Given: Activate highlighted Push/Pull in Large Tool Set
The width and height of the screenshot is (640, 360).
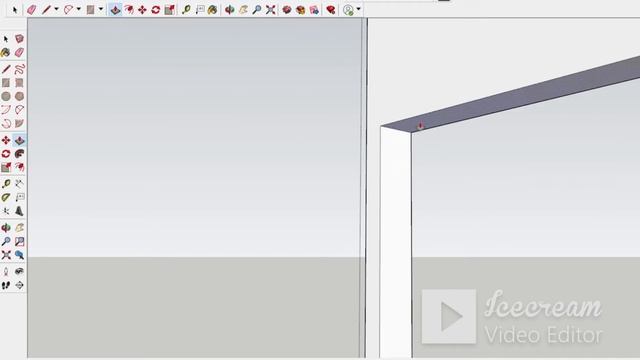Looking at the screenshot, I should (19, 140).
